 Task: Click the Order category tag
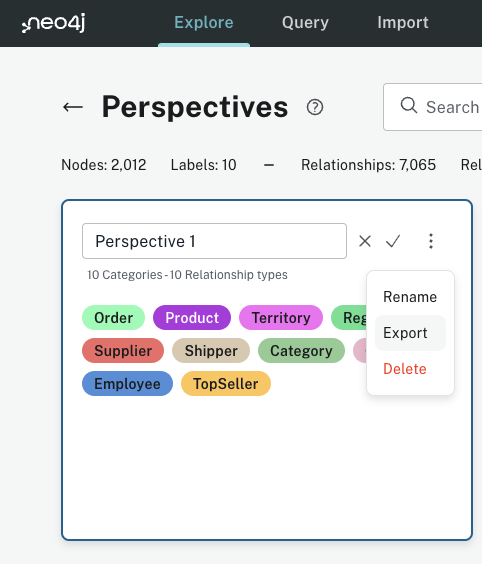click(113, 318)
